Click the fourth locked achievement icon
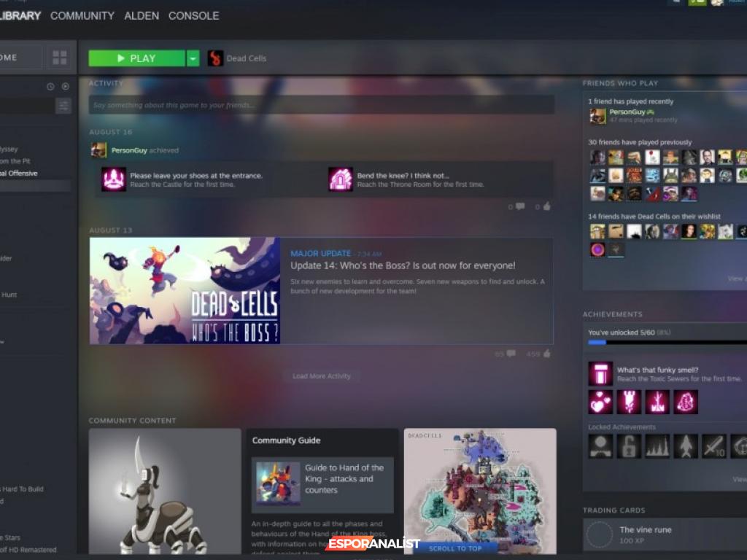747x560 pixels. coord(686,446)
